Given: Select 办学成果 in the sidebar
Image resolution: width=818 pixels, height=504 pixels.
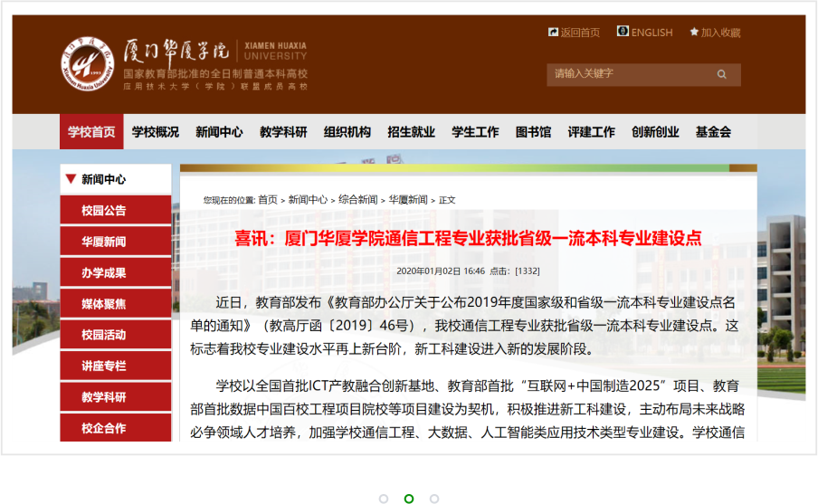Looking at the screenshot, I should tap(116, 273).
